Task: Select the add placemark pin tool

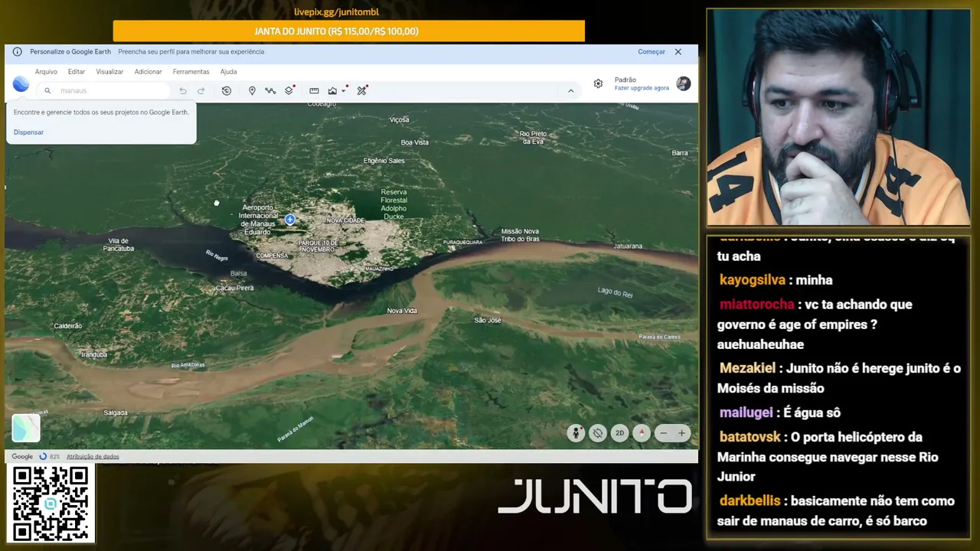Action: click(252, 90)
